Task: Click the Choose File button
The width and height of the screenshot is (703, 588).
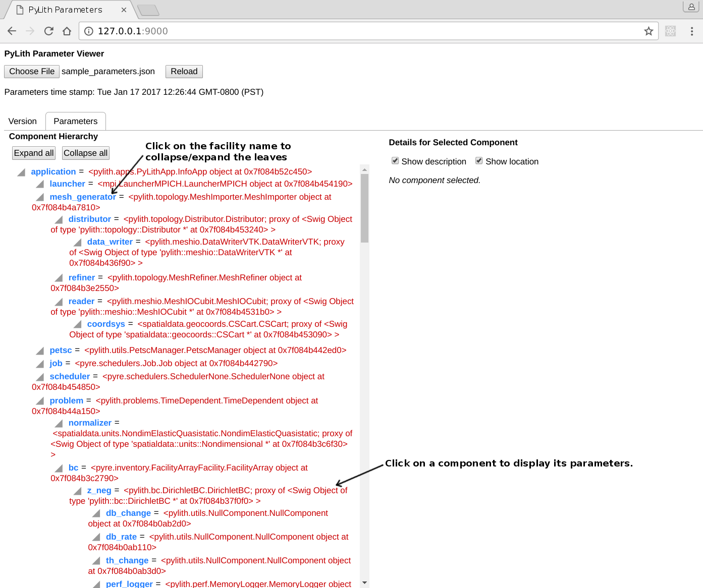Action: coord(32,72)
